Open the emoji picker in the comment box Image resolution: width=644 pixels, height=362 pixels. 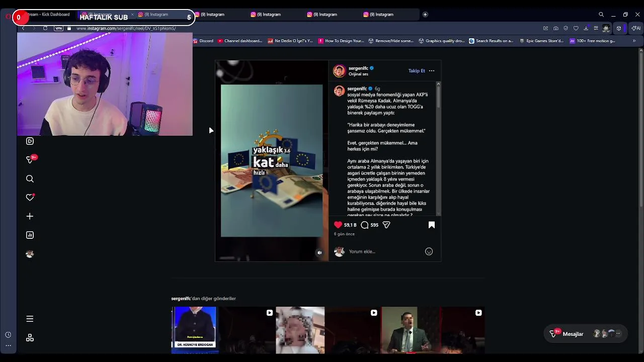tap(429, 251)
